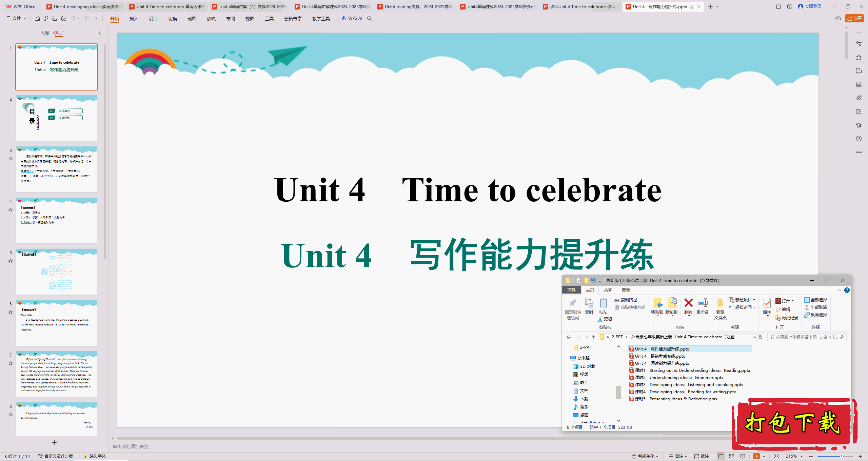Open 备注 dropdown in status bar

(678, 456)
